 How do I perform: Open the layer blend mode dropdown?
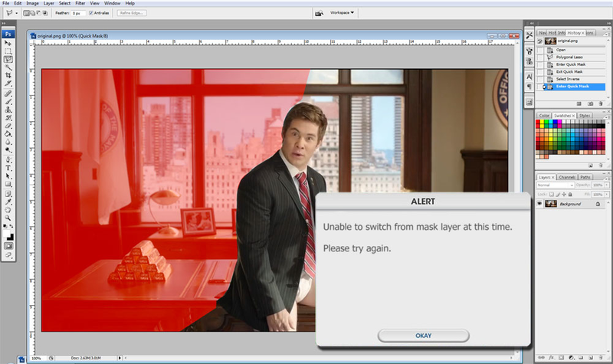pos(555,185)
